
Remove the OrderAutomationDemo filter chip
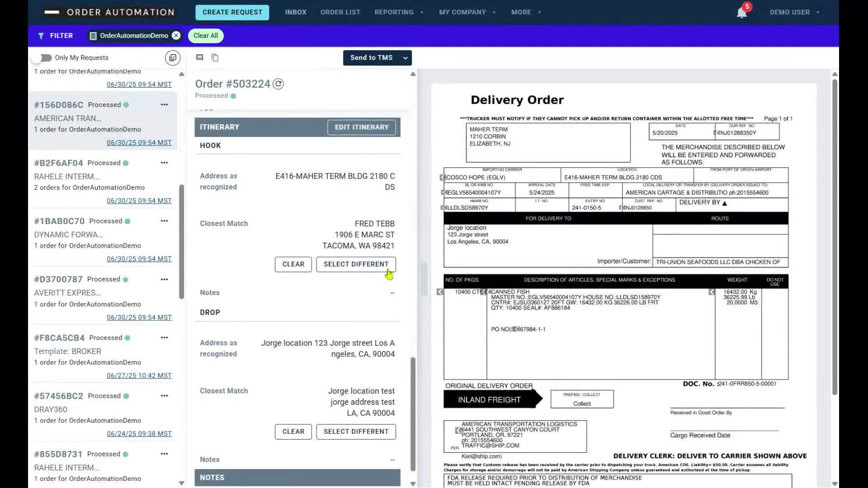176,36
